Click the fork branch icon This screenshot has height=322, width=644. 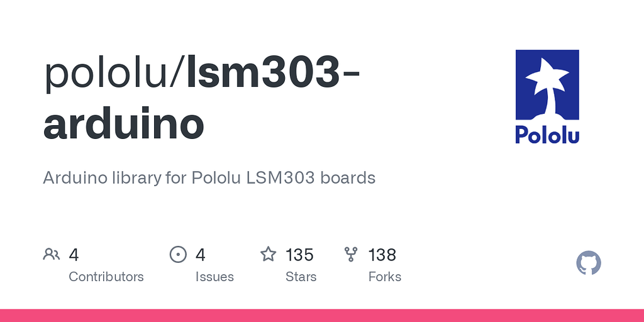click(351, 255)
